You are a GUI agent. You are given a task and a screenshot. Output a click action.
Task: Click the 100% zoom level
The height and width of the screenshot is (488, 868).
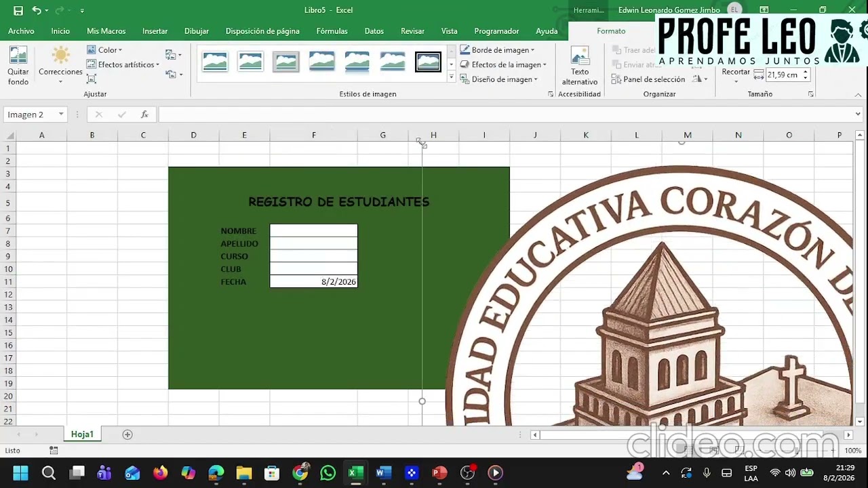[x=853, y=451]
